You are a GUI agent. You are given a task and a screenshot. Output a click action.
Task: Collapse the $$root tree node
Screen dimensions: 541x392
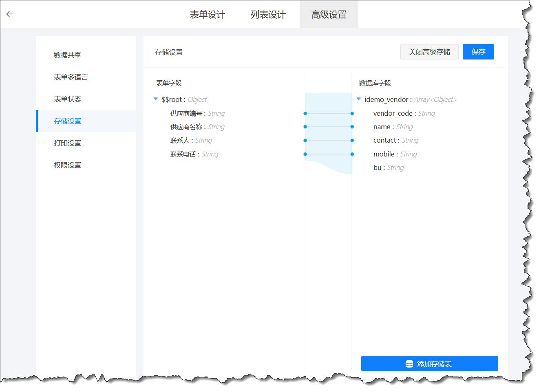(x=155, y=99)
